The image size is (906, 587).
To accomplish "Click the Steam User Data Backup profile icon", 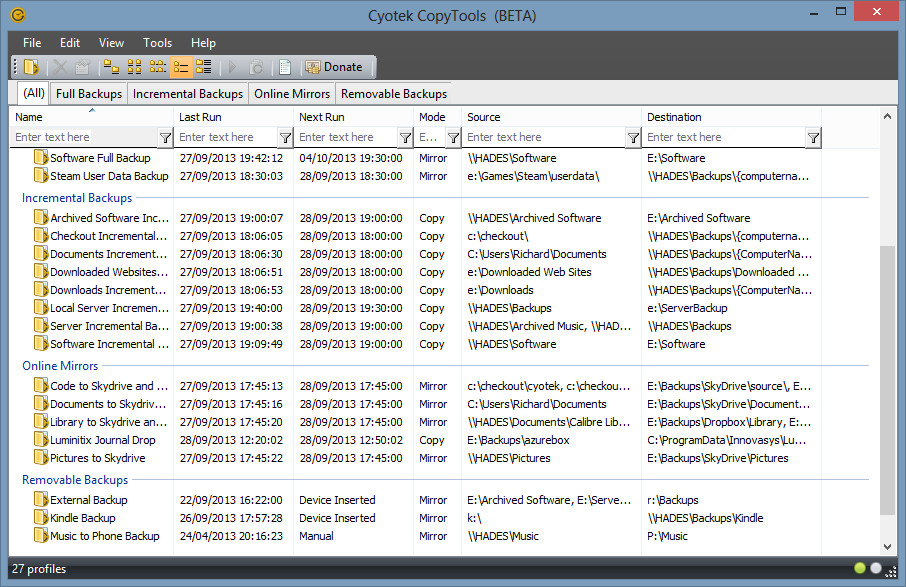I will (x=40, y=176).
